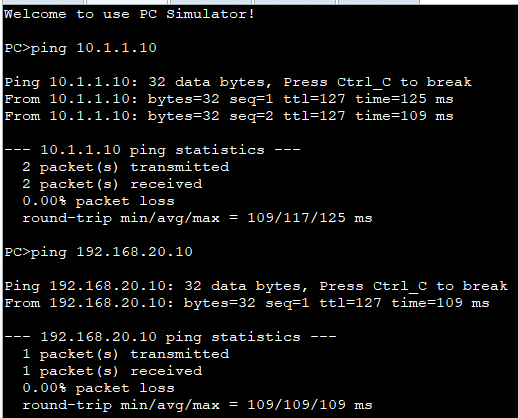
Task: Click round-trip result '109/109/109 ms'
Action: 310,405
